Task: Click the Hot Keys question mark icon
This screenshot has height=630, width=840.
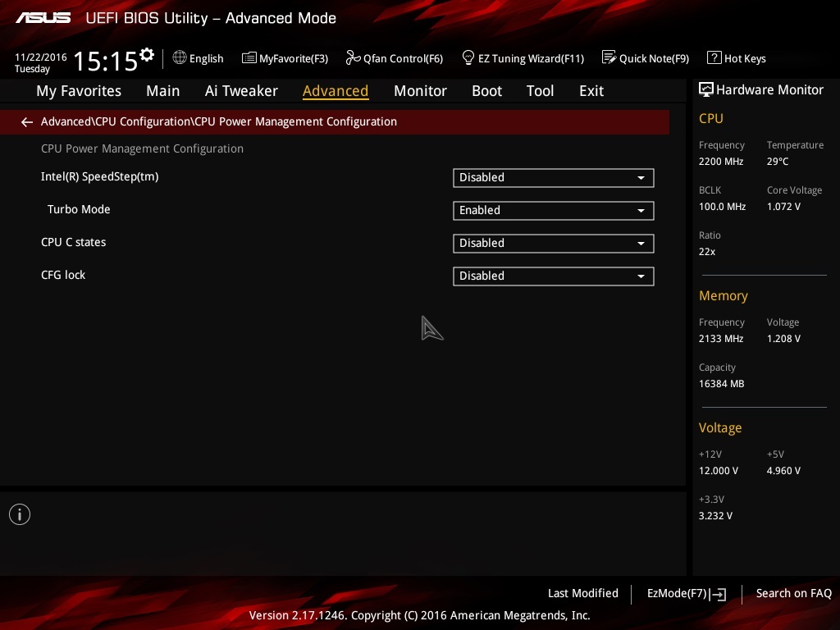Action: tap(714, 57)
